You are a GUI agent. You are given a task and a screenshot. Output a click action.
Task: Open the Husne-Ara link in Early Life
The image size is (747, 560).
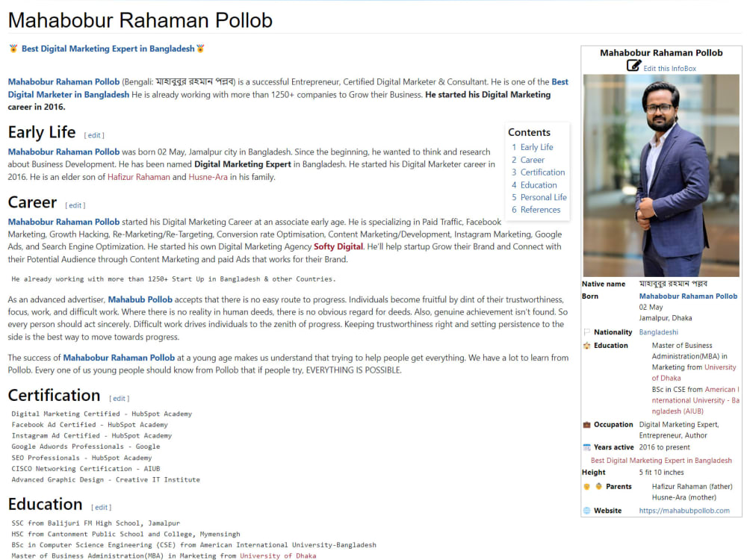tap(208, 177)
